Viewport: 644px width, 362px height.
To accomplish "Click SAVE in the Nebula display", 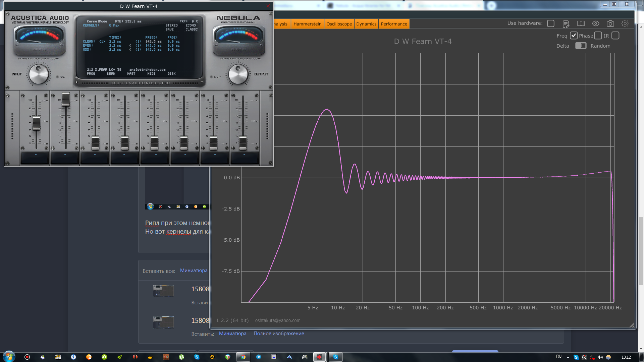I will pyautogui.click(x=169, y=29).
